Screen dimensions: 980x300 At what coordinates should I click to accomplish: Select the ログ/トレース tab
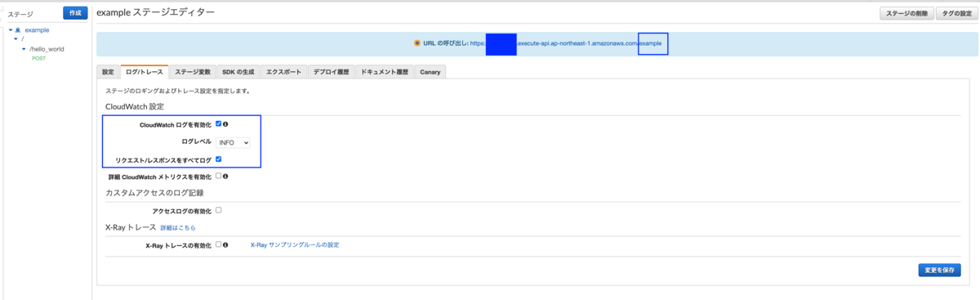(x=145, y=72)
